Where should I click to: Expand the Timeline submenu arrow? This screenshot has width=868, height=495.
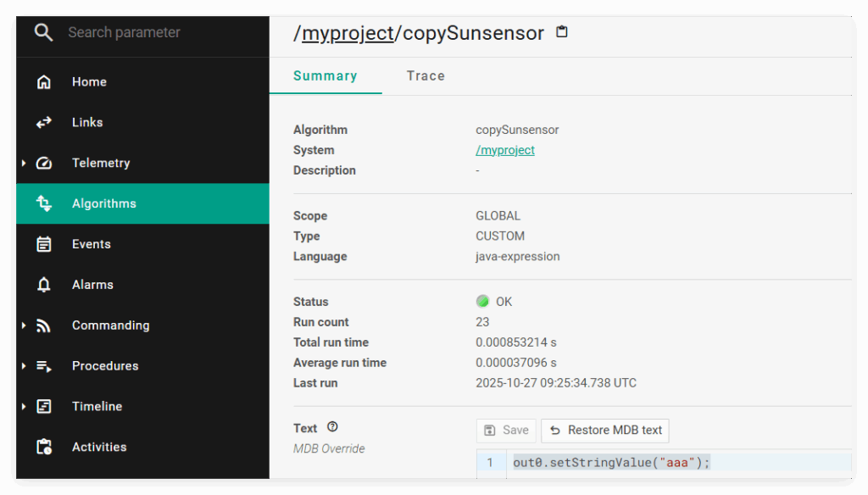(24, 407)
